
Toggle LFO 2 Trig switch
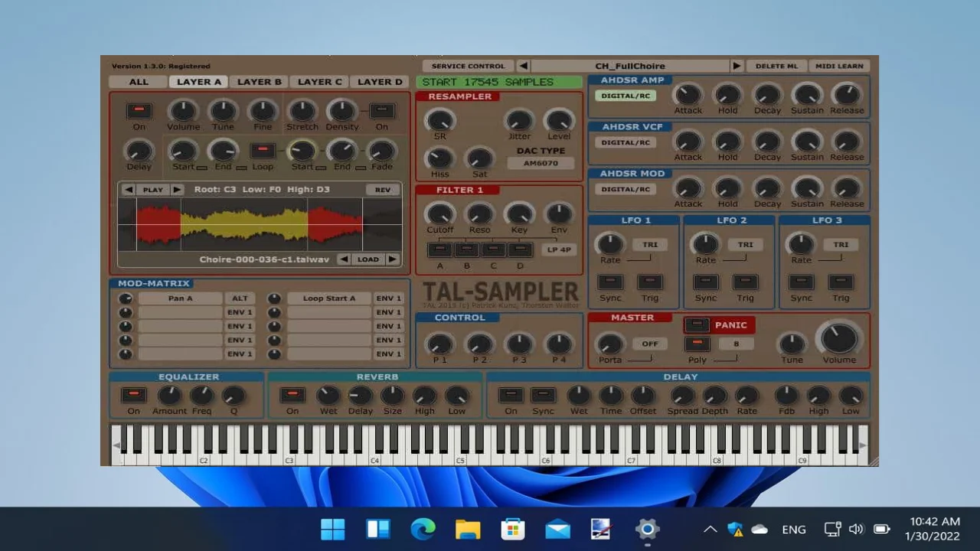click(x=745, y=282)
